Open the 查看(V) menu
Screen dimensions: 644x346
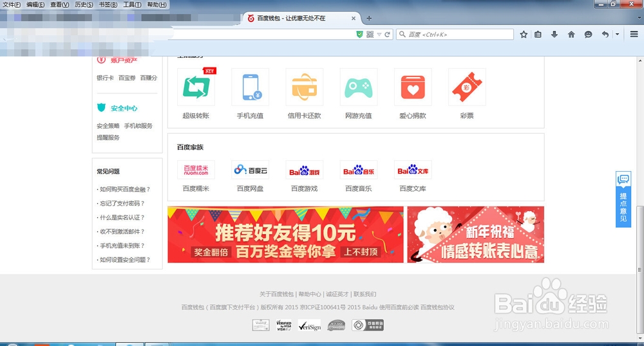(59, 5)
